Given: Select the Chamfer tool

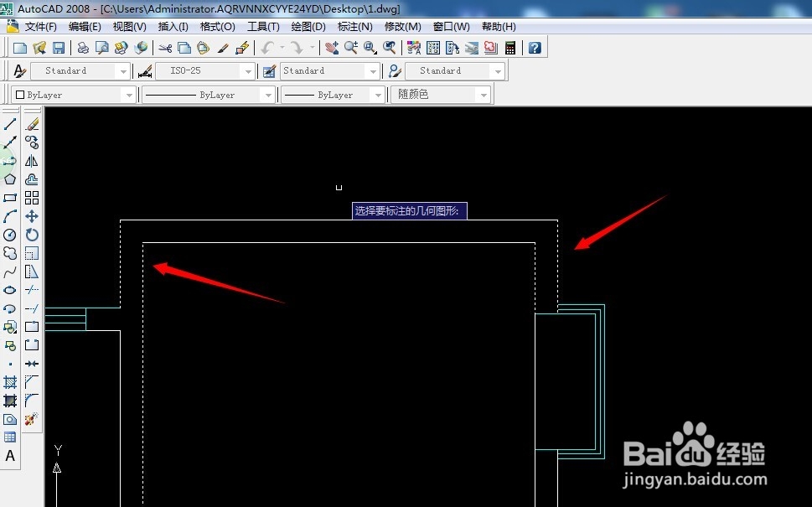Looking at the screenshot, I should (32, 382).
